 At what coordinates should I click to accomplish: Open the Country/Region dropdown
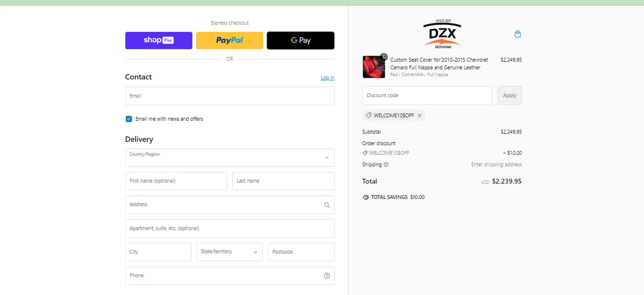coord(230,158)
